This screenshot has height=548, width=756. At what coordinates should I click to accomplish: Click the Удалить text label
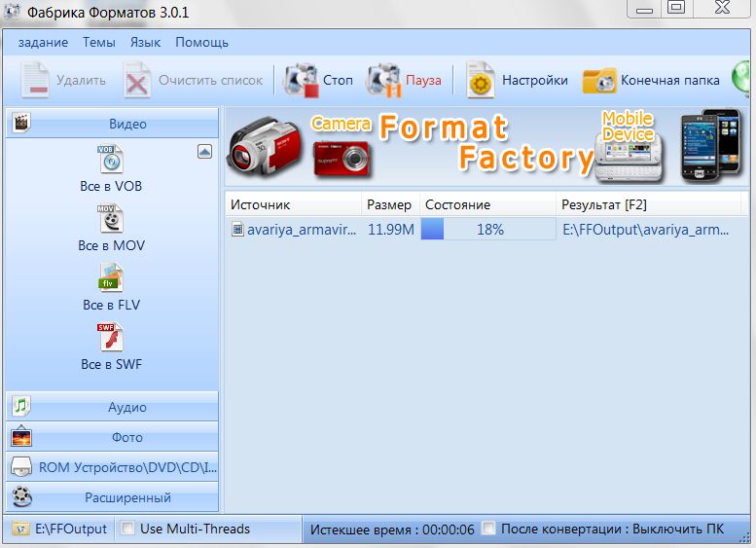(x=81, y=80)
